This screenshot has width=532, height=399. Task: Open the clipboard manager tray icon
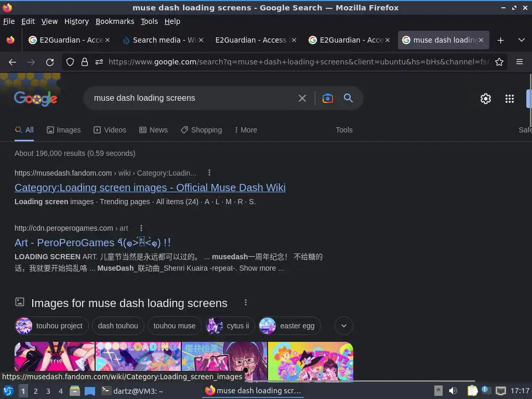click(x=472, y=391)
